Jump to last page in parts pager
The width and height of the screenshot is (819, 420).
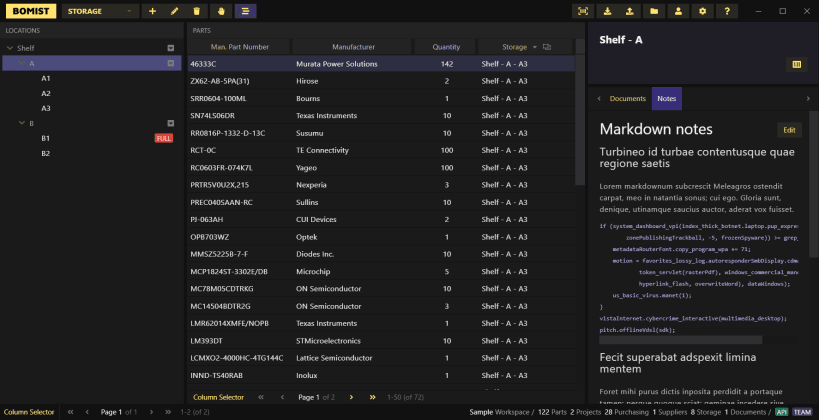point(372,398)
